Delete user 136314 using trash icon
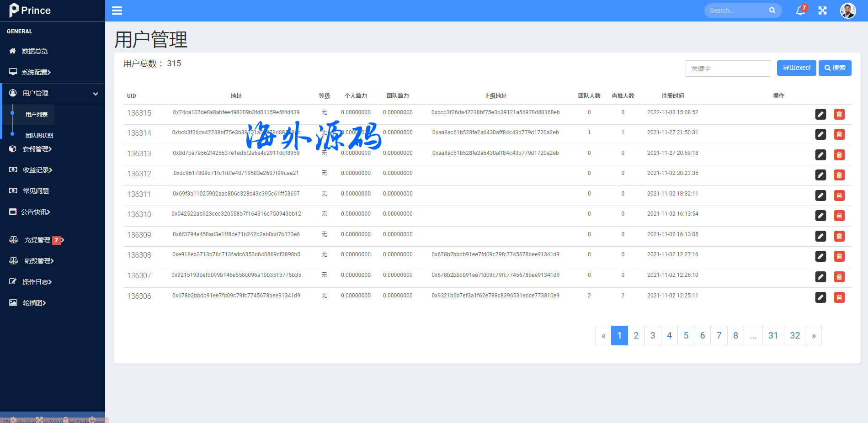 pos(839,134)
